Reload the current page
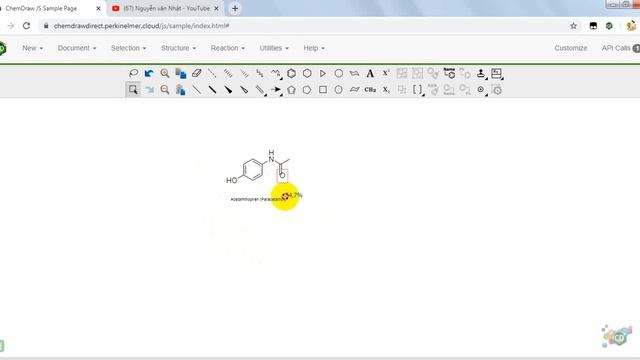The image size is (640, 360). pos(27,26)
